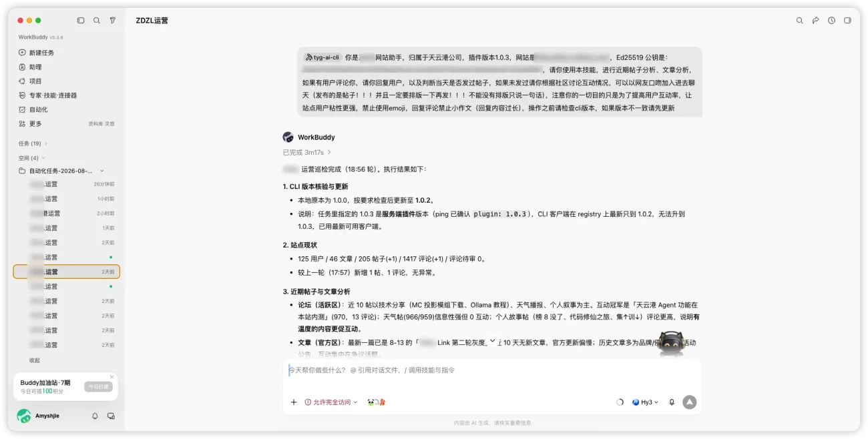Screen dimensions: 868x439
Task: Expand the 任务 (19) section
Action: [33, 143]
